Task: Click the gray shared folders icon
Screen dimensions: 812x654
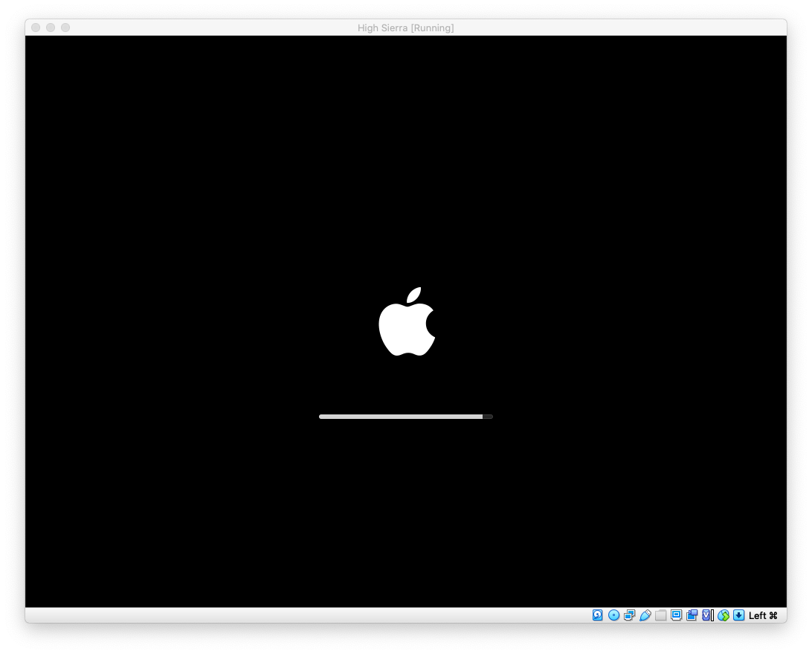Action: 660,615
